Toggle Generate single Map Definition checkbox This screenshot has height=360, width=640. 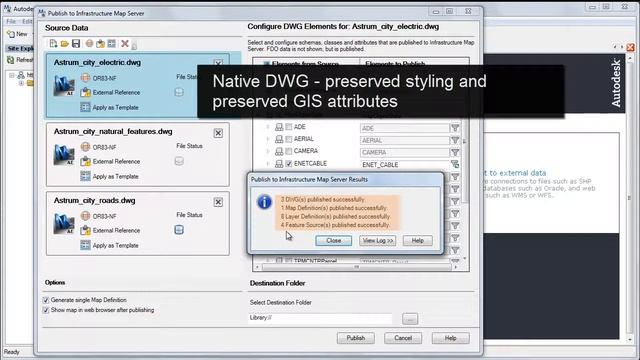pyautogui.click(x=46, y=300)
